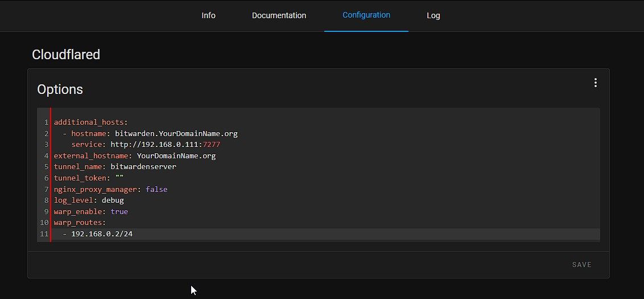Switch to the Info tab
Image resolution: width=644 pixels, height=299 pixels.
click(x=208, y=15)
